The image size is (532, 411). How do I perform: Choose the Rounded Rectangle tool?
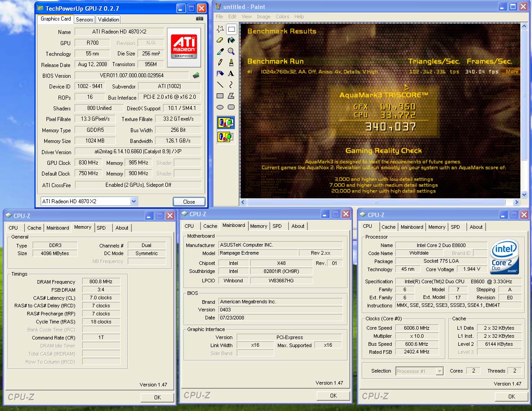point(231,107)
